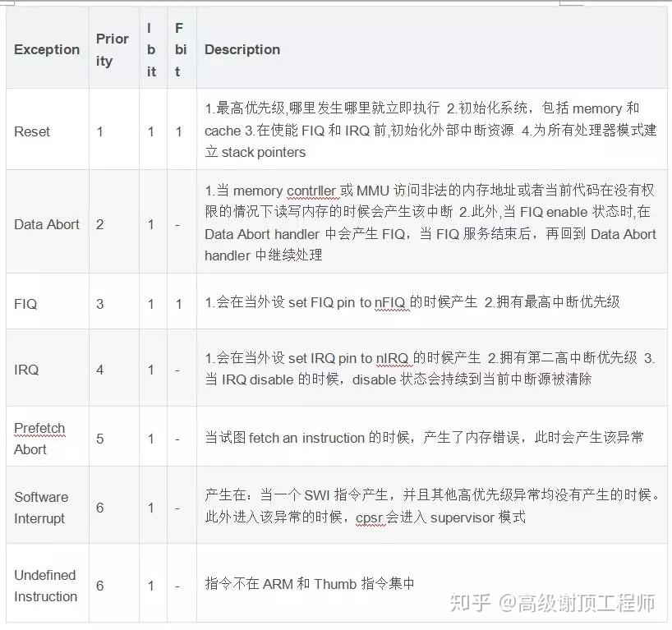This screenshot has height=630, width=672.
Task: Click priority value 6 in Undefined Instruction row
Action: [x=99, y=586]
